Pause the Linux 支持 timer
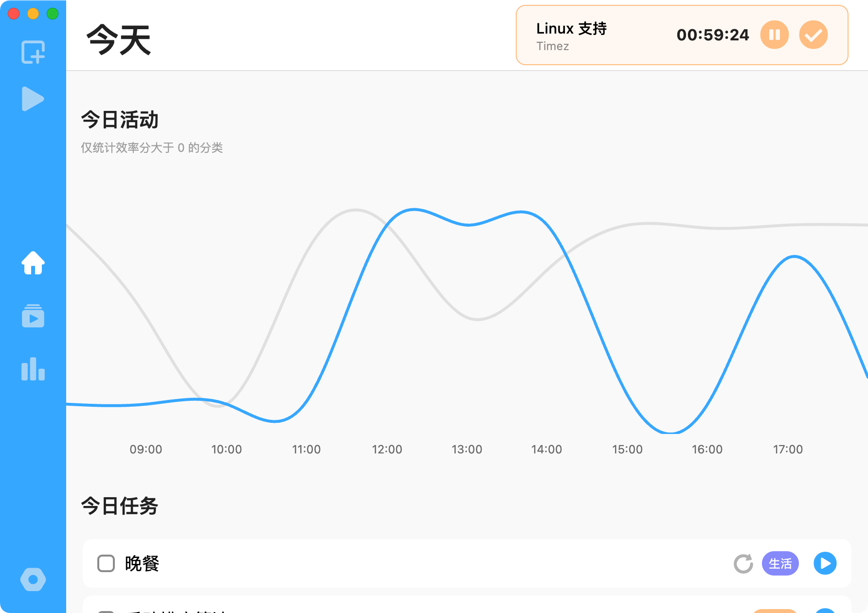 pyautogui.click(x=775, y=35)
